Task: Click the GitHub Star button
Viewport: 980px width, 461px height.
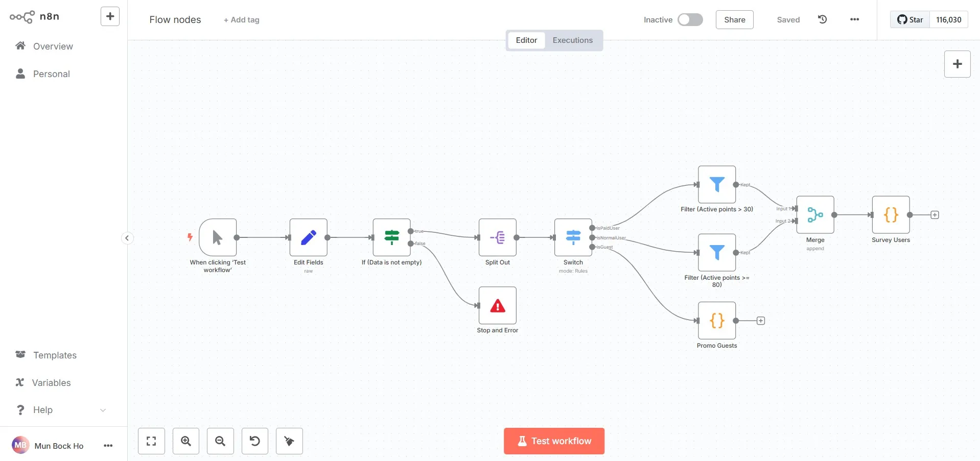Action: (x=910, y=19)
